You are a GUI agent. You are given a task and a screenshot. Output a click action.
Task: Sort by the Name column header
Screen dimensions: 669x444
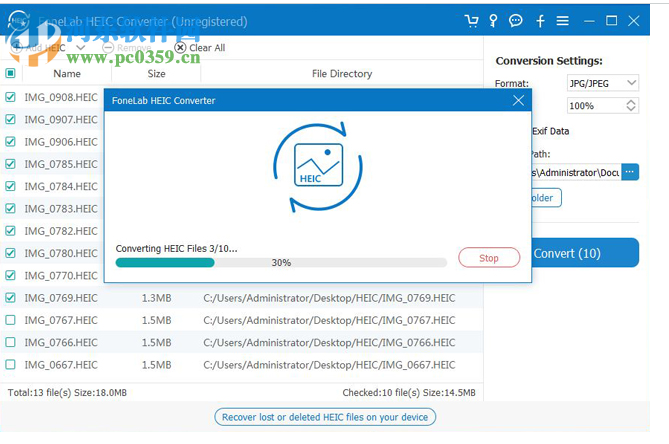click(67, 73)
